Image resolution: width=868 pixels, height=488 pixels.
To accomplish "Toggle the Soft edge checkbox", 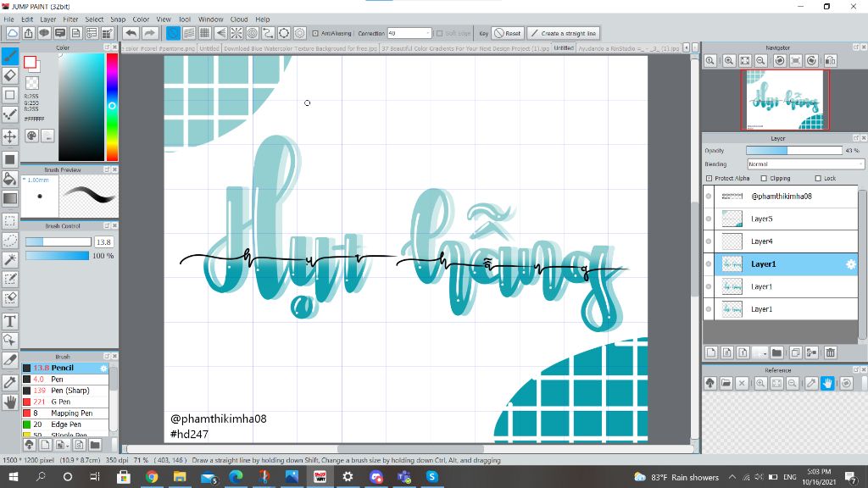I will click(x=440, y=33).
